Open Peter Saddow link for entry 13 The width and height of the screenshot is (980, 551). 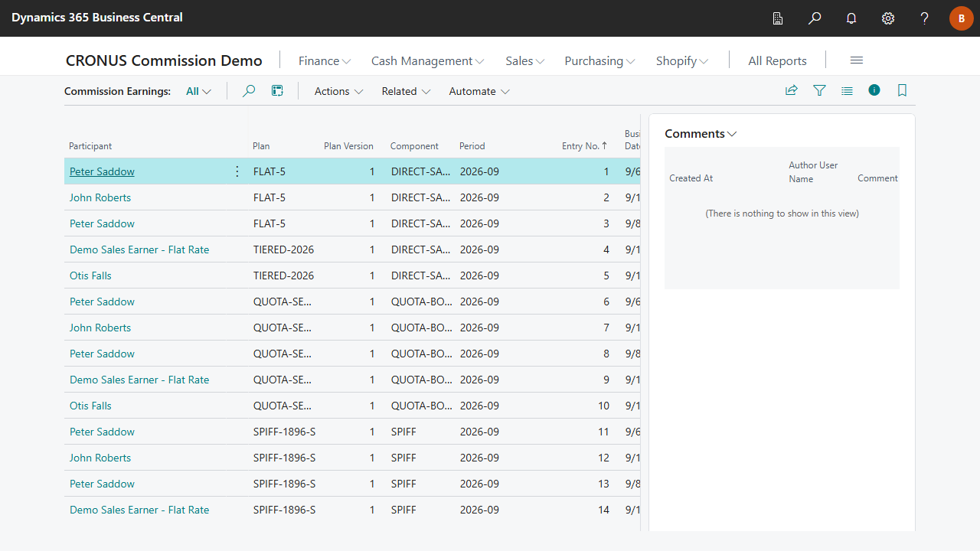click(102, 484)
